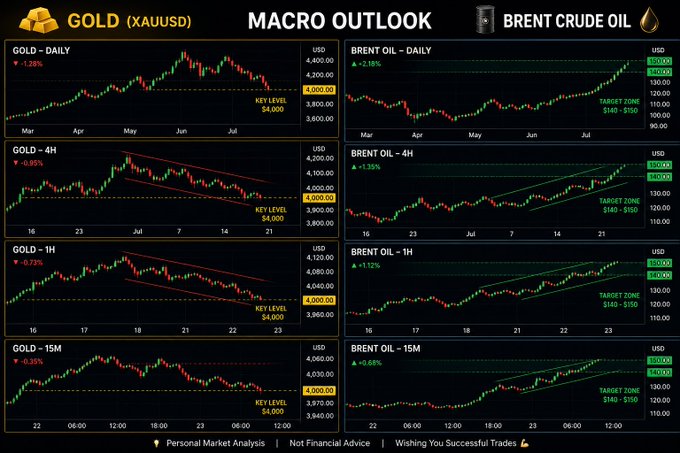
Task: Open the GOLD – DAILY chart title
Action: pyautogui.click(x=41, y=50)
